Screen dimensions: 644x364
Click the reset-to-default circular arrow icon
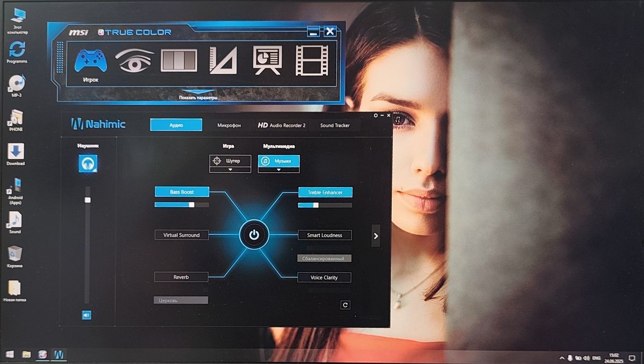(345, 305)
